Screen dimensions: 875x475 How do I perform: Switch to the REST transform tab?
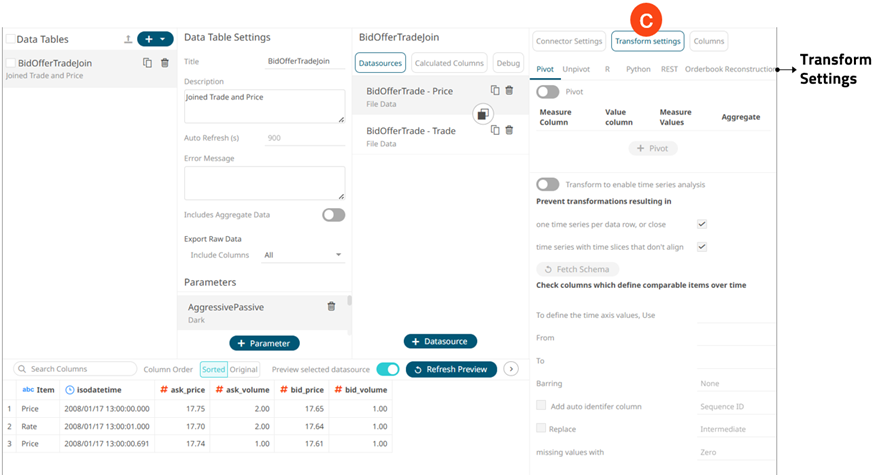pos(669,69)
